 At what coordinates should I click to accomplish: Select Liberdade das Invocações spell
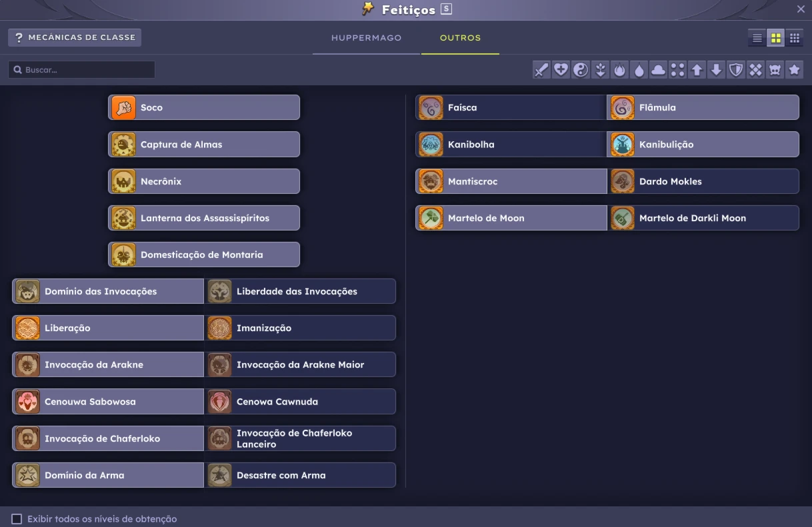pyautogui.click(x=300, y=291)
